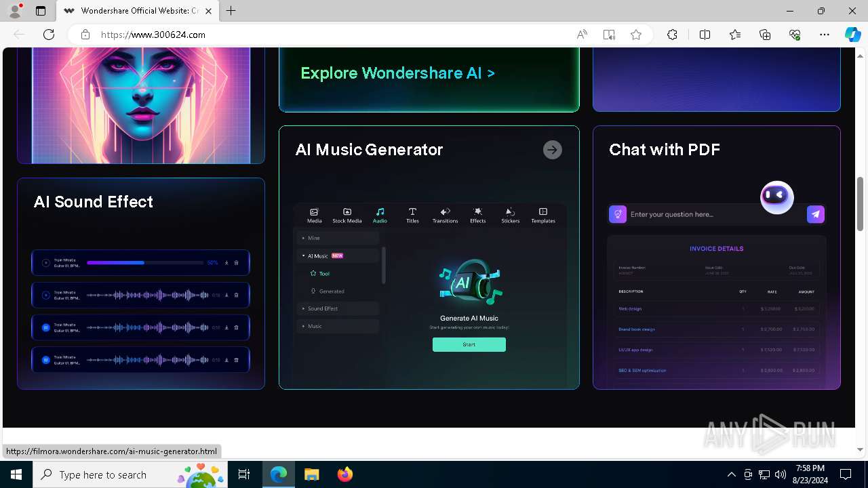Open the Transitions icon
The height and width of the screenshot is (488, 868).
[446, 212]
